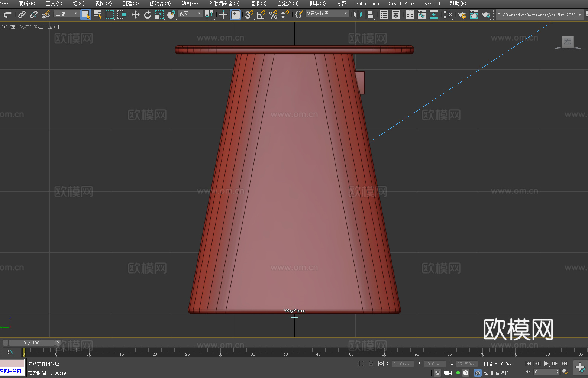
Task: Click the turquoise download-arrow toolbar icon
Action: pyautogui.click(x=434, y=14)
